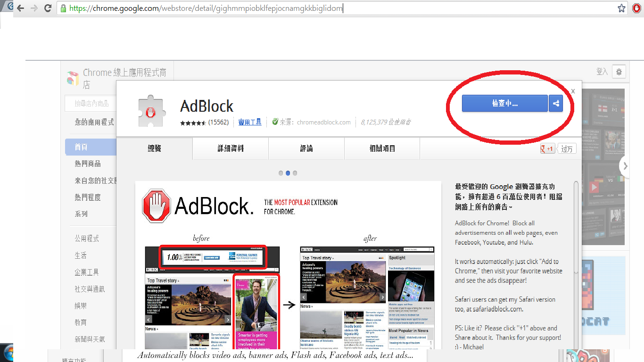Image resolution: width=644 pixels, height=362 pixels.
Task: Click 您的應用程式 sidebar heading
Action: coord(94,122)
